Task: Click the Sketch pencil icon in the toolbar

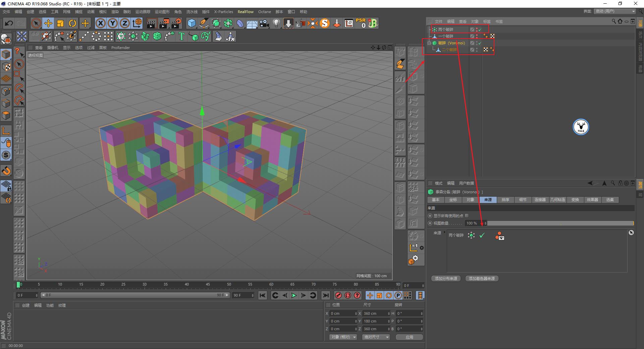Action: [x=204, y=23]
